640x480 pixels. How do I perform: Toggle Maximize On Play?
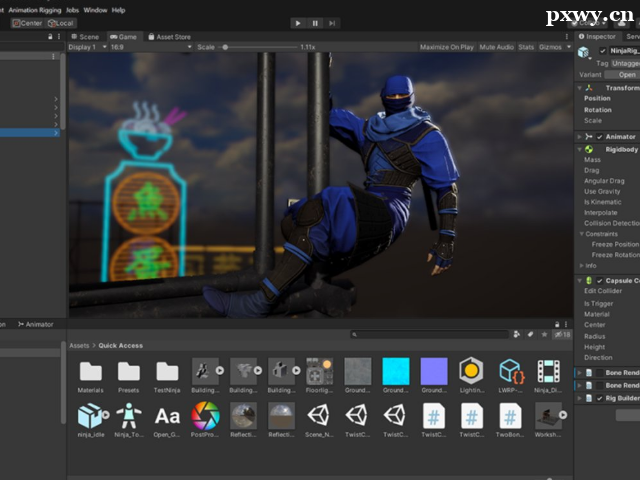pos(446,47)
